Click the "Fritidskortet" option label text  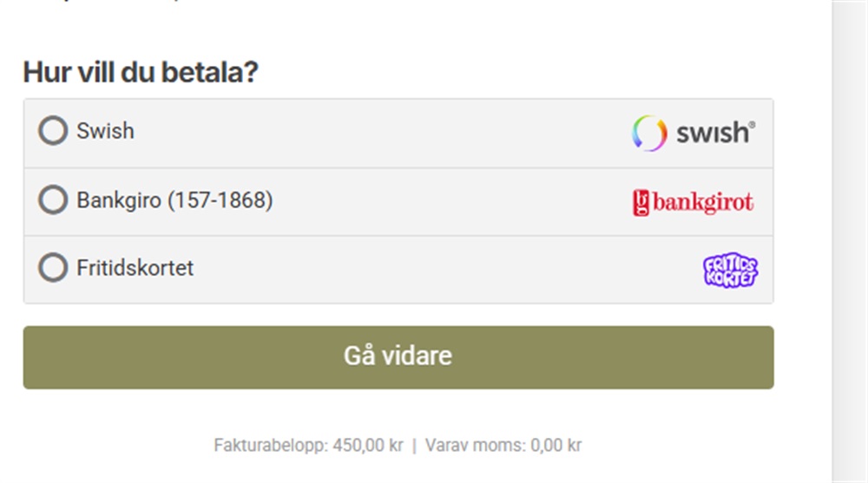pos(135,268)
